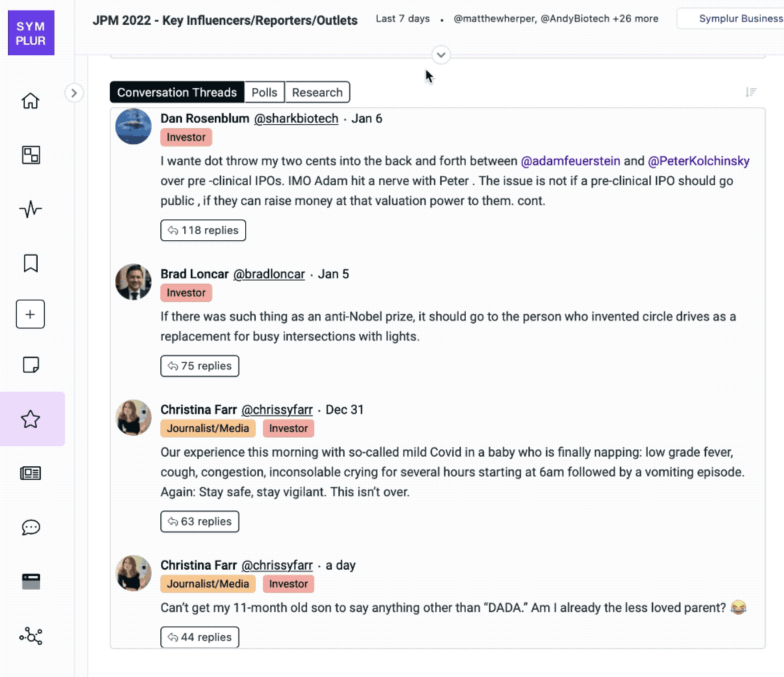The height and width of the screenshot is (677, 784).
Task: Select the star icon in sidebar
Action: tap(30, 419)
